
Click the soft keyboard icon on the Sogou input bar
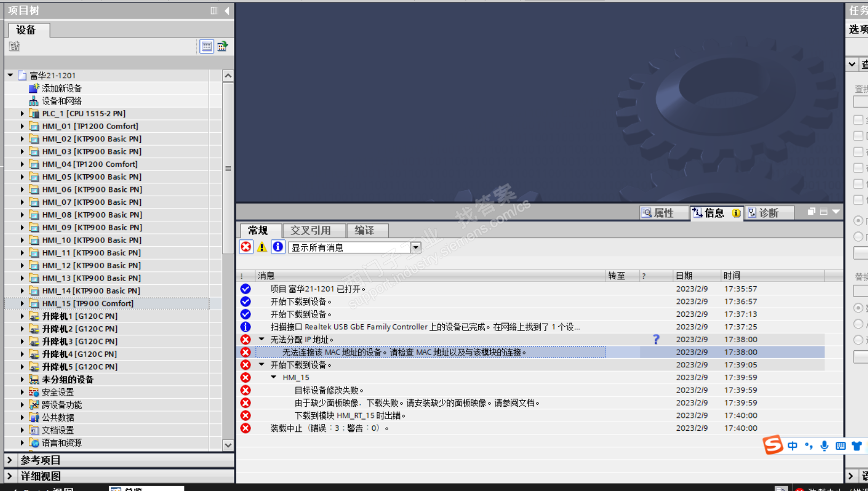[x=841, y=446]
